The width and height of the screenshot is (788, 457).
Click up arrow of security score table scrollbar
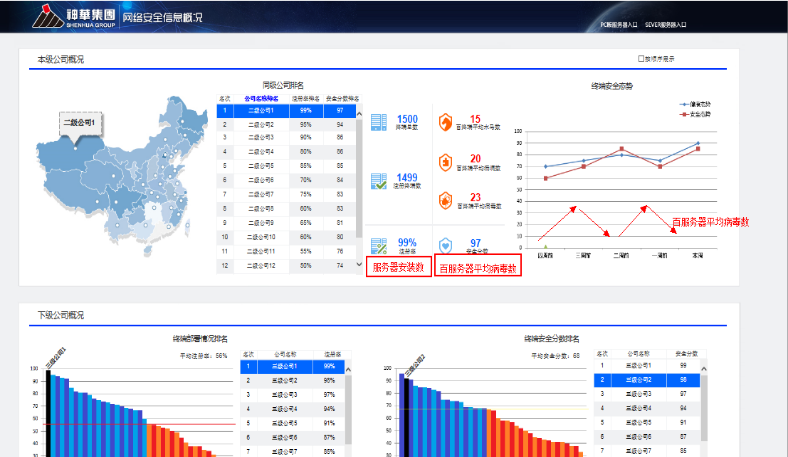704,369
